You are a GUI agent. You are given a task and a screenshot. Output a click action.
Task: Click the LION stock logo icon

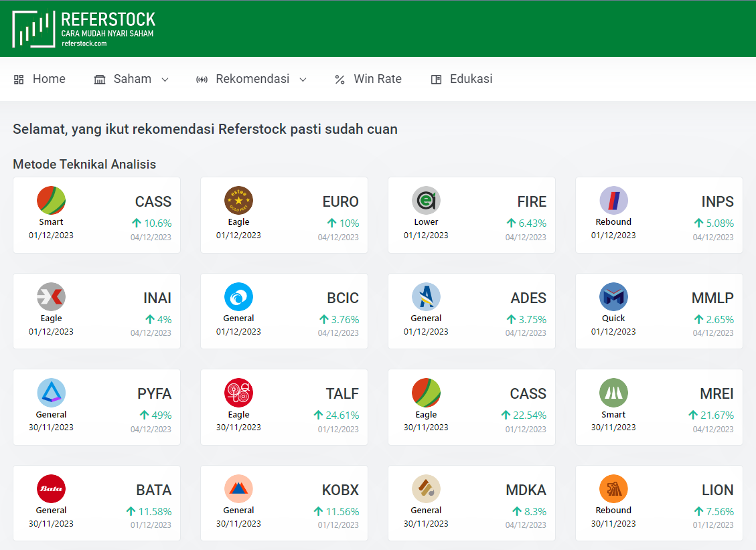[613, 489]
